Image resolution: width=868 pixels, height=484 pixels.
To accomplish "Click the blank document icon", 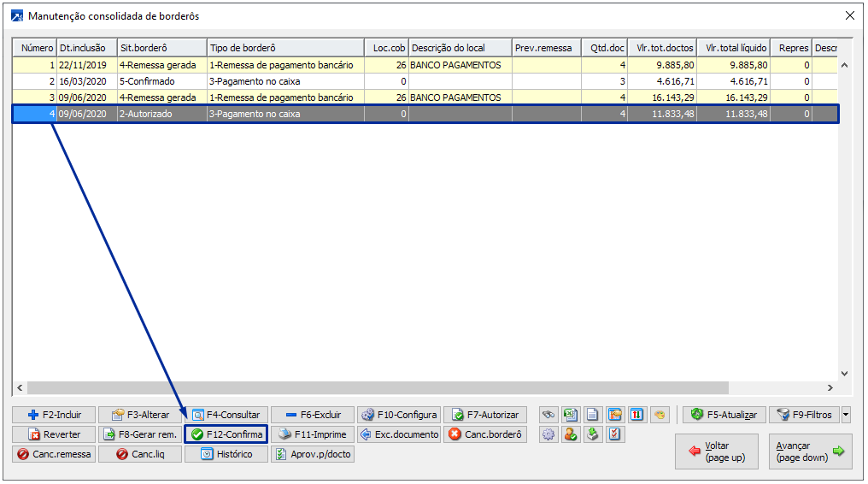I will [x=592, y=415].
